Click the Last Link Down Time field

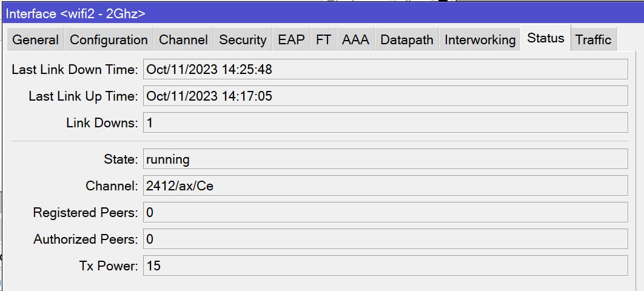385,69
